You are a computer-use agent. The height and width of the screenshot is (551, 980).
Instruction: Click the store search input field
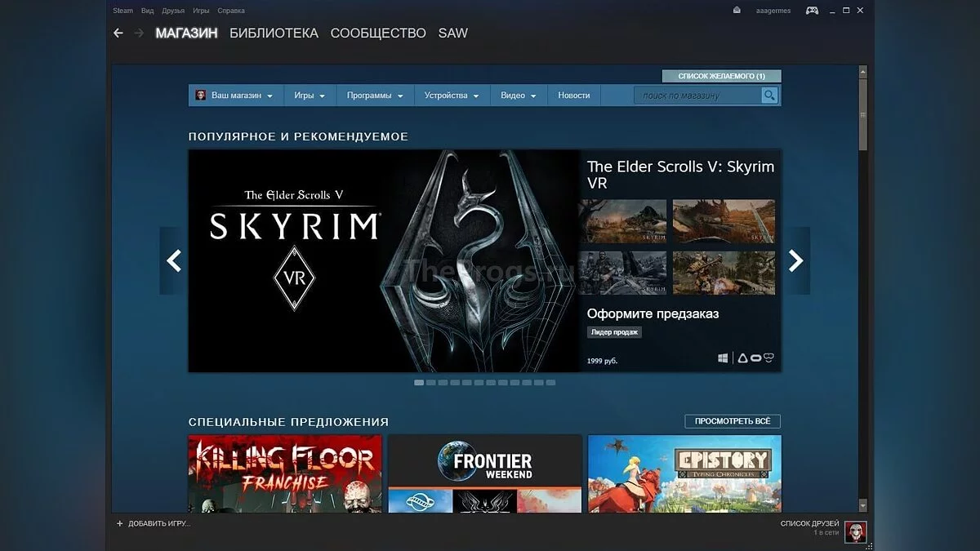tap(698, 96)
